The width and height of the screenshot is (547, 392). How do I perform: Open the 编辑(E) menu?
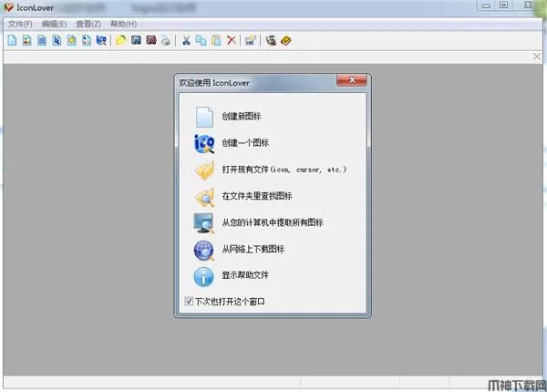pos(54,23)
